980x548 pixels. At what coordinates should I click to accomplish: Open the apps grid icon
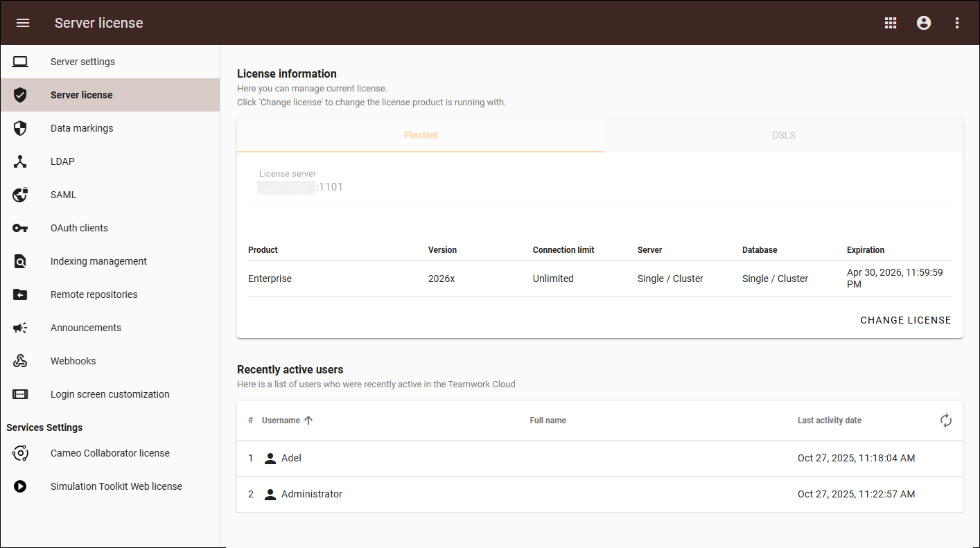pyautogui.click(x=891, y=23)
